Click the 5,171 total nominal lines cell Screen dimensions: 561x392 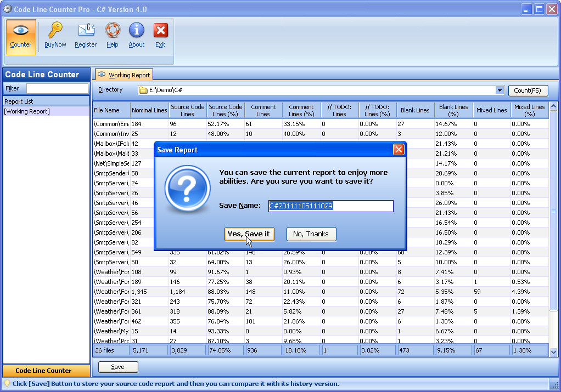pos(149,350)
